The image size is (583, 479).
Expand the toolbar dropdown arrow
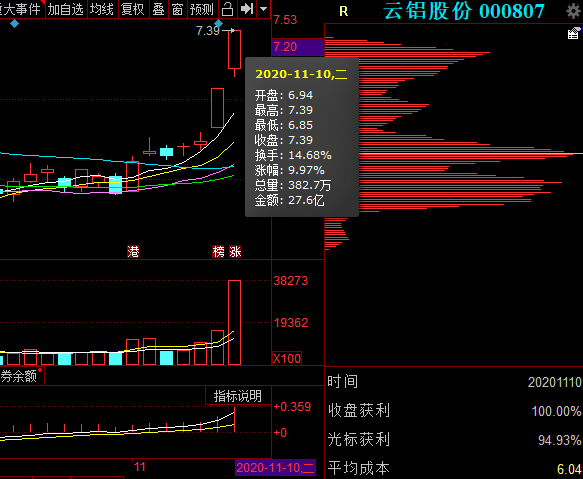click(264, 9)
